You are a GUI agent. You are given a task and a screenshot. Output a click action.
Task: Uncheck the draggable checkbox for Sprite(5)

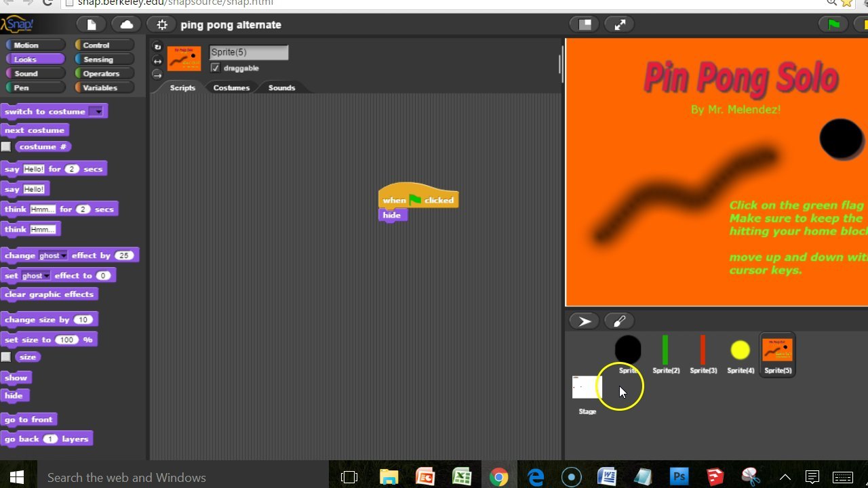(215, 68)
